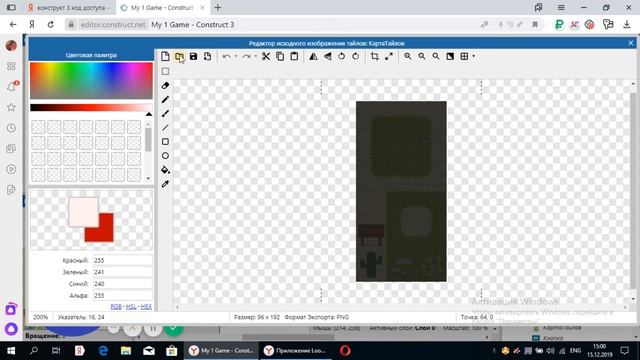Open browser sidebar history clock
The width and height of the screenshot is (640, 360).
pos(11,128)
